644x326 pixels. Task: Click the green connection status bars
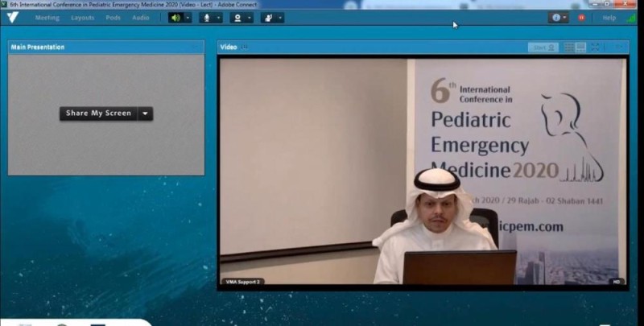630,18
